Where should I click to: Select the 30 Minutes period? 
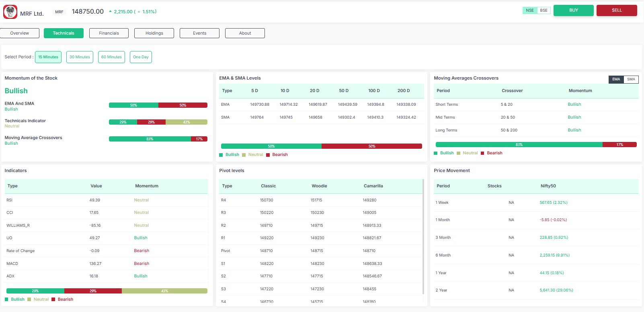[x=80, y=57]
